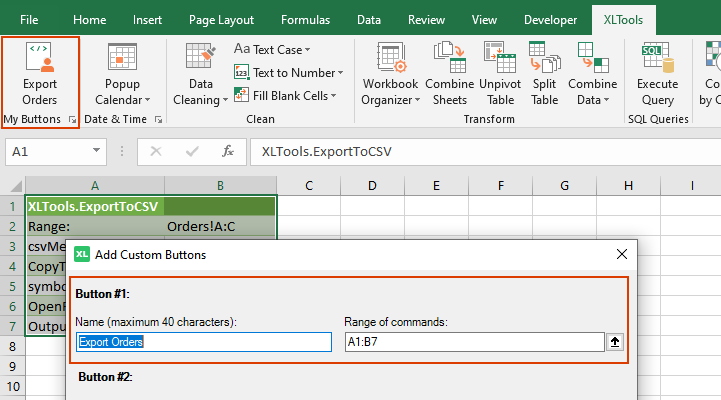721x400 pixels.
Task: Click the range selector arrow button
Action: coord(615,342)
